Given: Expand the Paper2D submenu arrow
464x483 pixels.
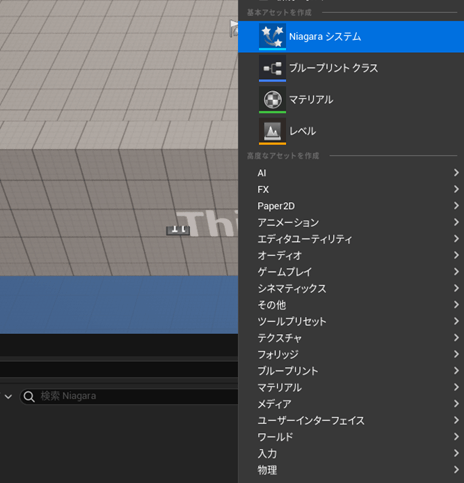Looking at the screenshot, I should (456, 206).
